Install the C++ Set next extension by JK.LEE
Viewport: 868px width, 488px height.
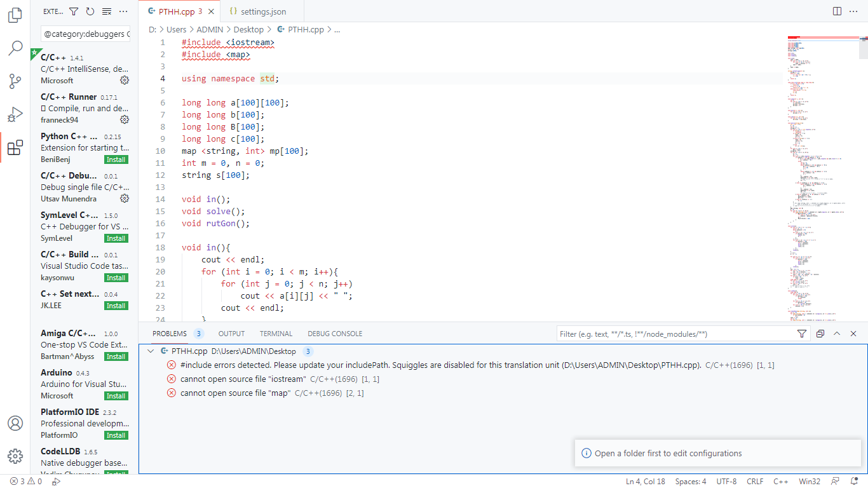click(x=116, y=306)
